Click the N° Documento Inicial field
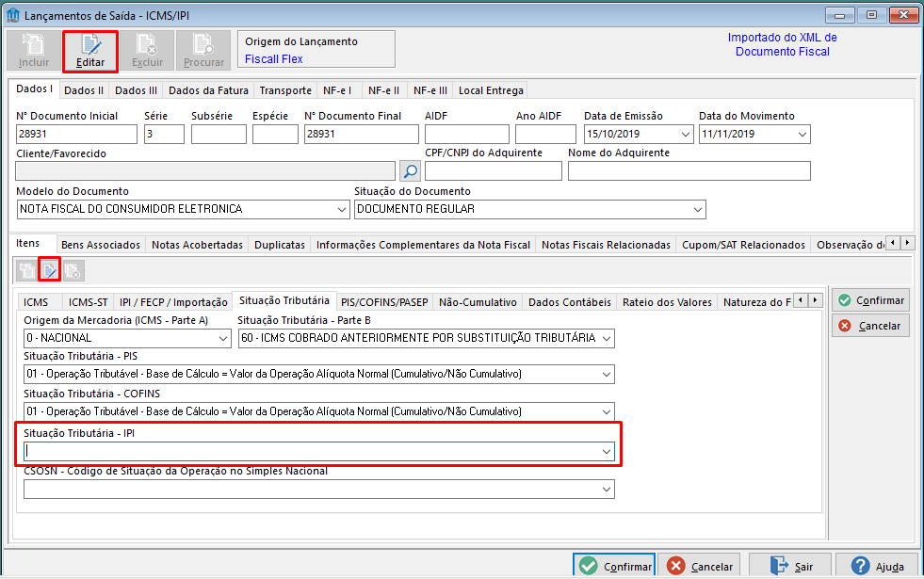This screenshot has height=579, width=924. coord(76,135)
